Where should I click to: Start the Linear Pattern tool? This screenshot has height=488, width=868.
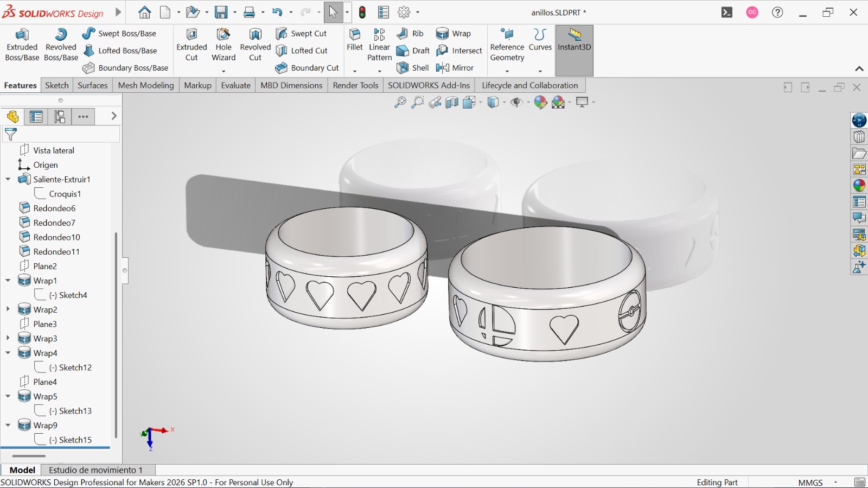[379, 45]
